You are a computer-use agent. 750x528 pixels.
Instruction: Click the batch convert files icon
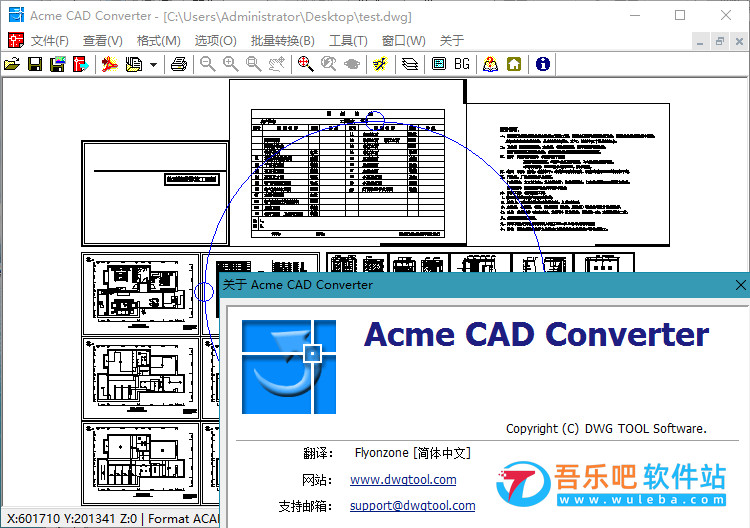point(134,64)
